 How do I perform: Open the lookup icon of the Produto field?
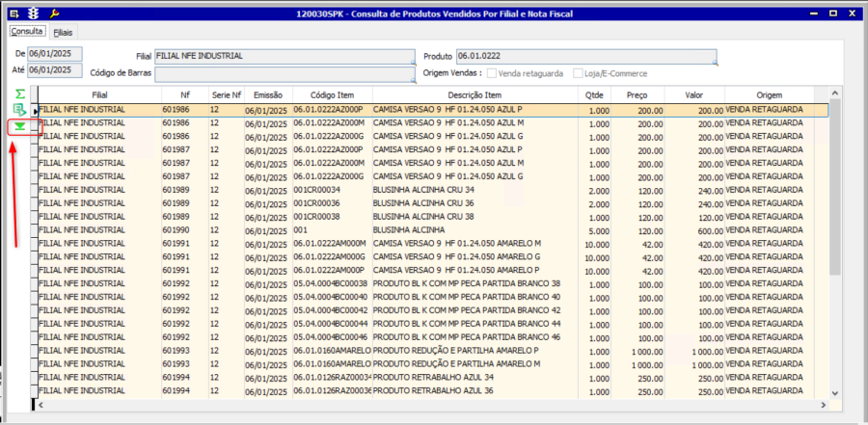[715, 63]
